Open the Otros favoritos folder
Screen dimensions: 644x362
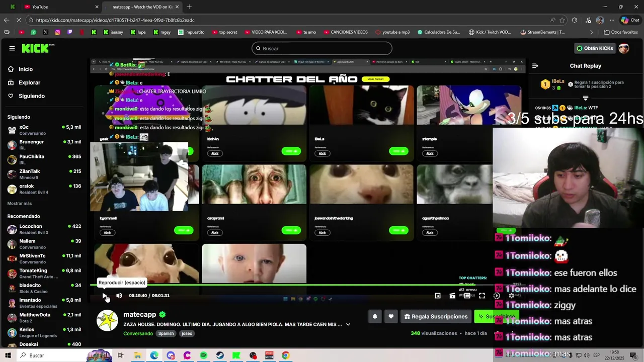620,32
